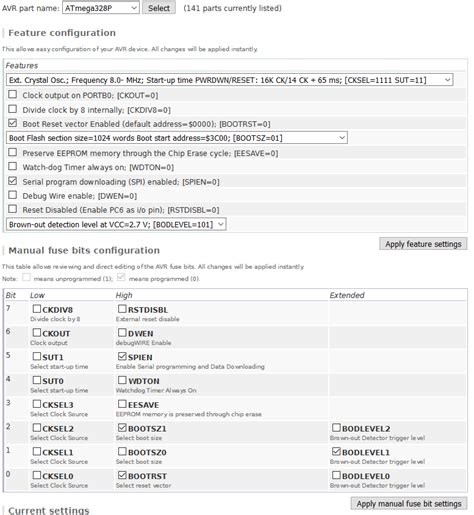Open the Brown-out detection level dropdown
474x515 pixels.
116,224
